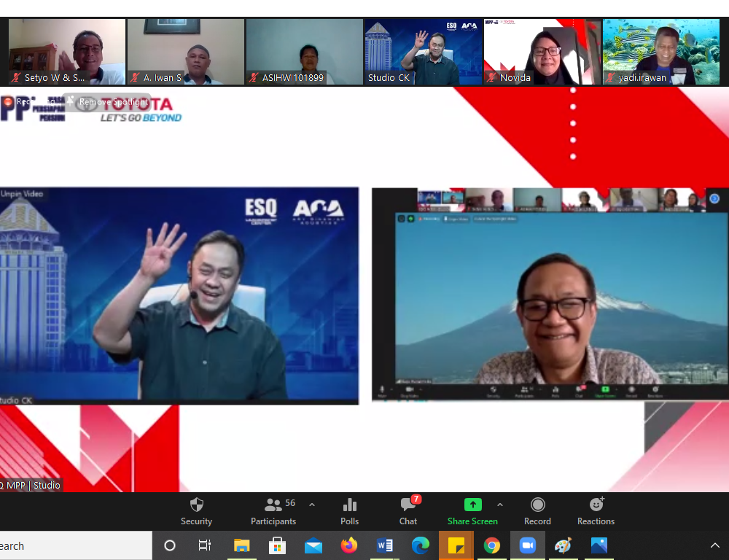Image resolution: width=729 pixels, height=560 pixels.
Task: Click the green Share Screen icon
Action: click(472, 505)
